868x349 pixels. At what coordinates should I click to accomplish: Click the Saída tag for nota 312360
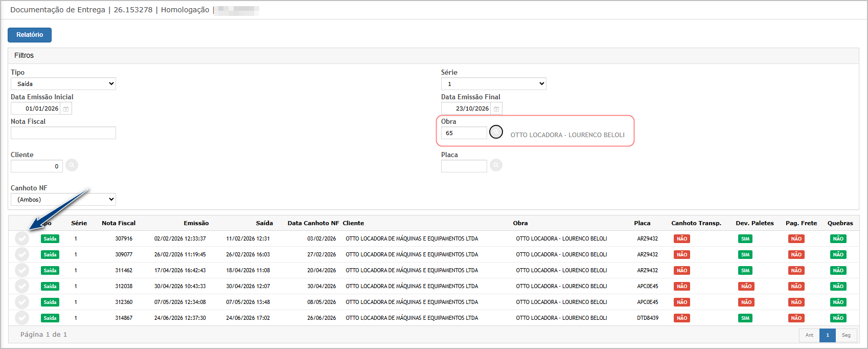[x=50, y=302]
